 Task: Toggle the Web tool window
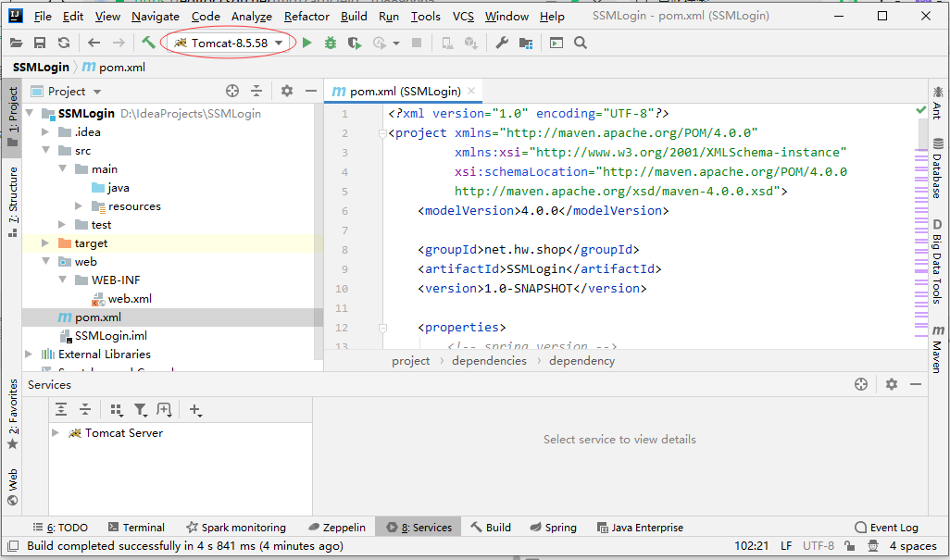[12, 488]
